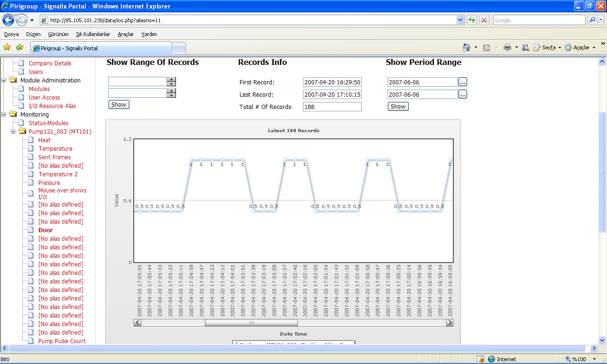
Task: Select the Pirigroup - Signalix Portal tab
Action: (x=101, y=48)
